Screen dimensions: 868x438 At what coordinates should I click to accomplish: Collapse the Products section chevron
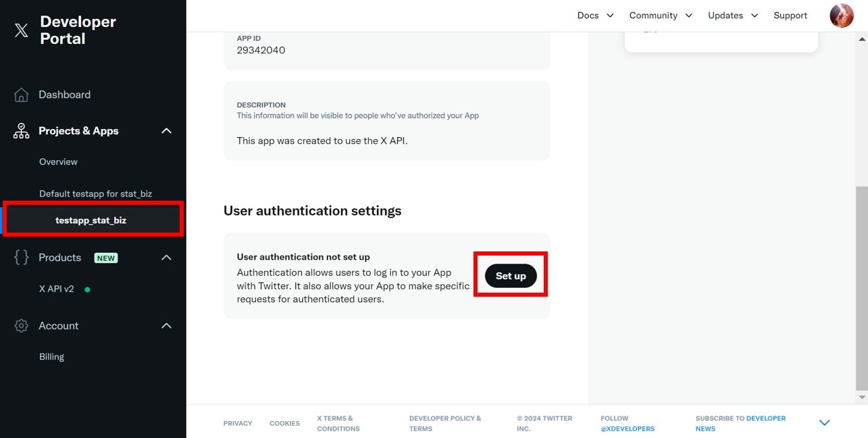click(166, 258)
